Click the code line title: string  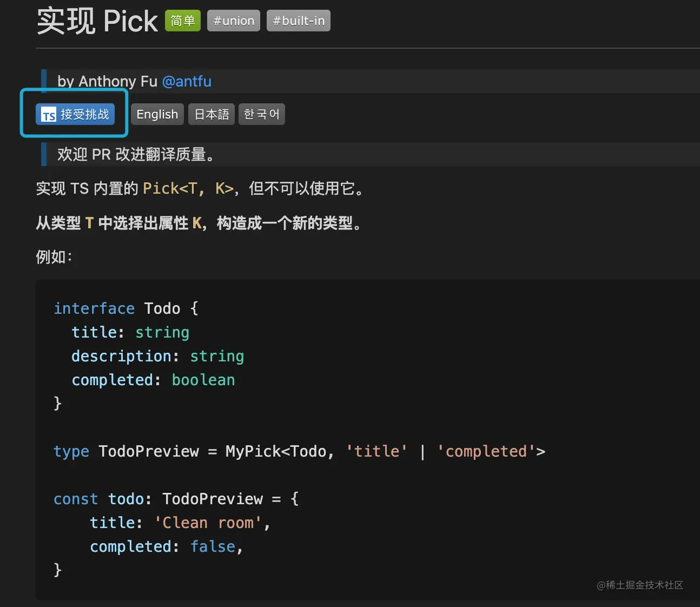130,332
